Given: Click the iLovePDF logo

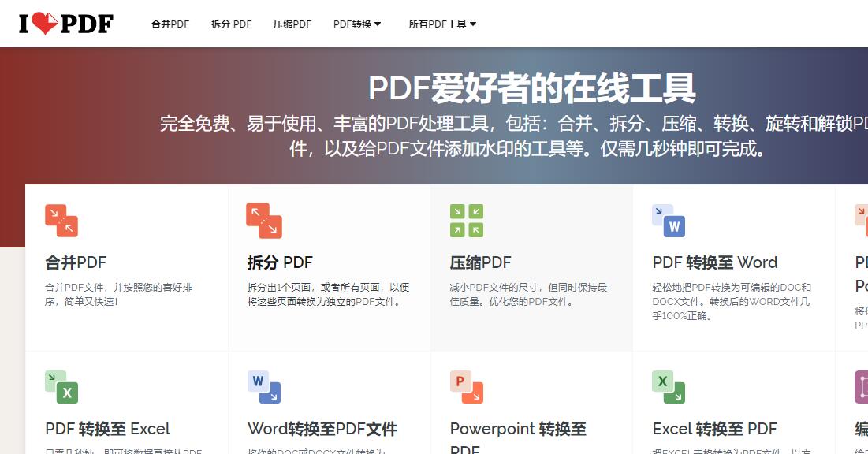Looking at the screenshot, I should tap(66, 24).
